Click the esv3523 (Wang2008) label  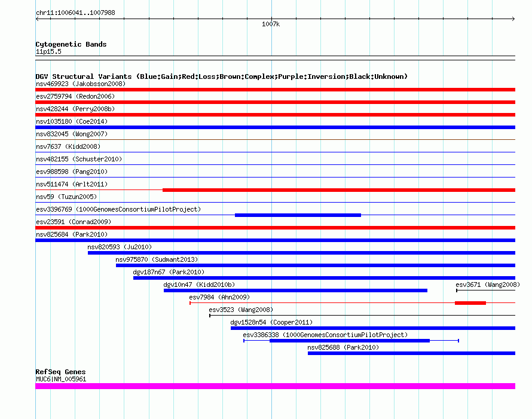click(x=241, y=310)
